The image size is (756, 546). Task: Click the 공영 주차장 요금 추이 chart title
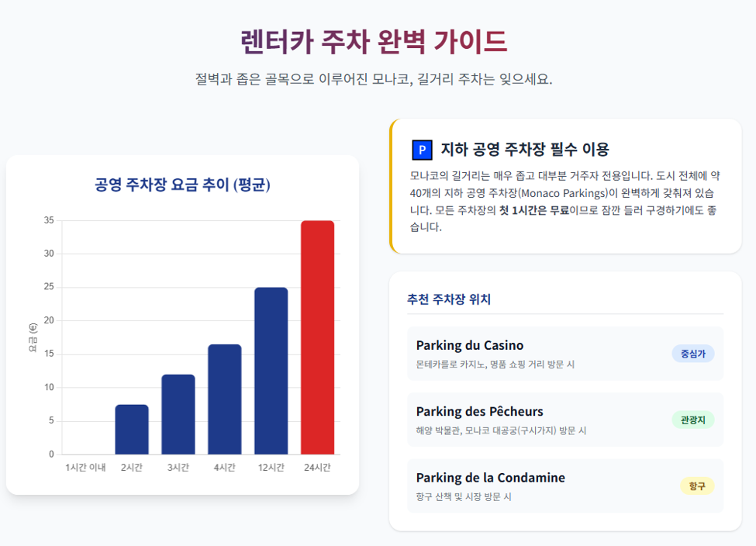click(182, 185)
